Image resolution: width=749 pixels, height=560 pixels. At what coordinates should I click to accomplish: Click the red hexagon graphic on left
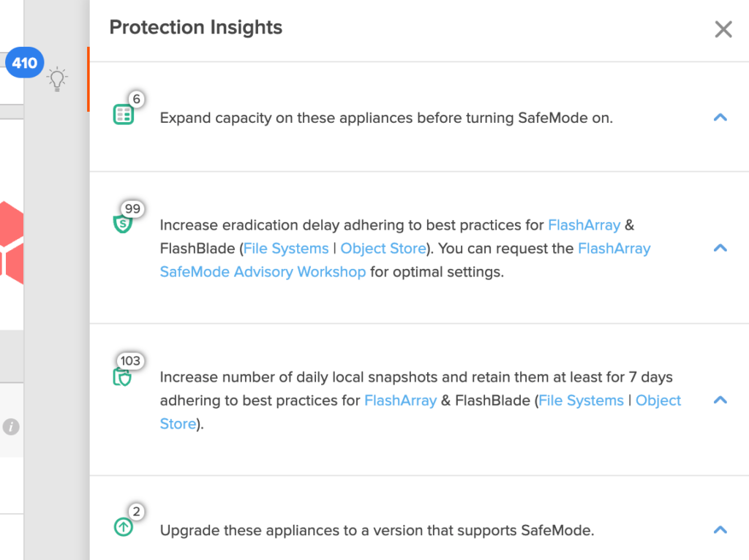click(x=12, y=243)
